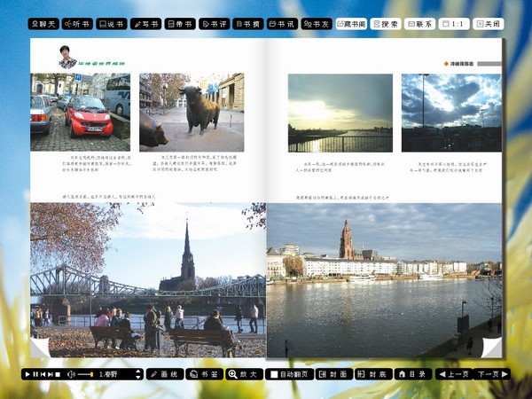The width and height of the screenshot is (532, 399).
Task: Pause the background music
Action: pos(35,374)
